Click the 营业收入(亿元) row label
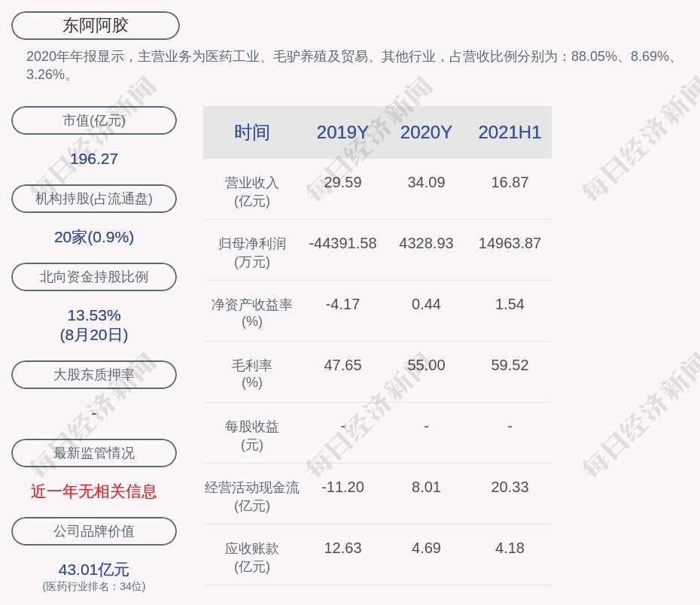The image size is (700, 605). [251, 191]
